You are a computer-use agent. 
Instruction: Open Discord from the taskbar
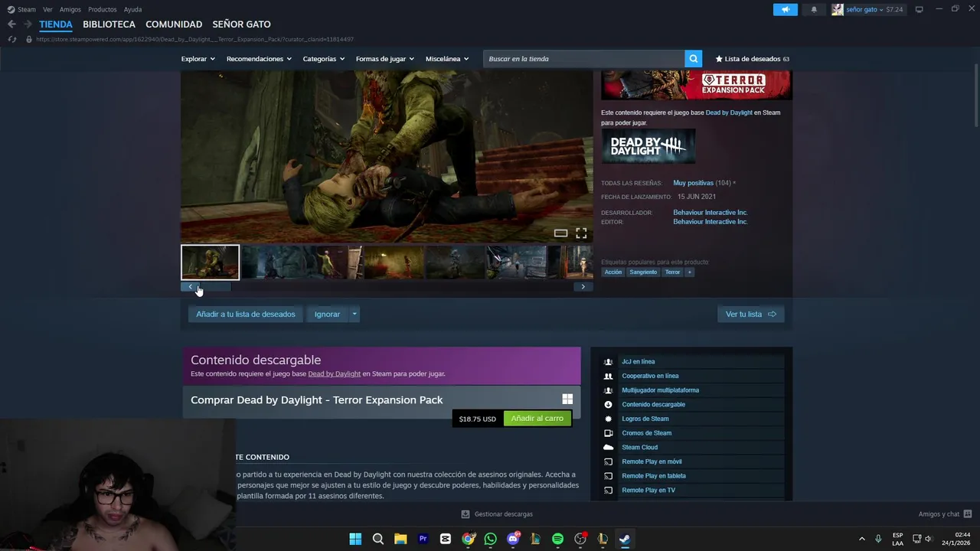(513, 539)
